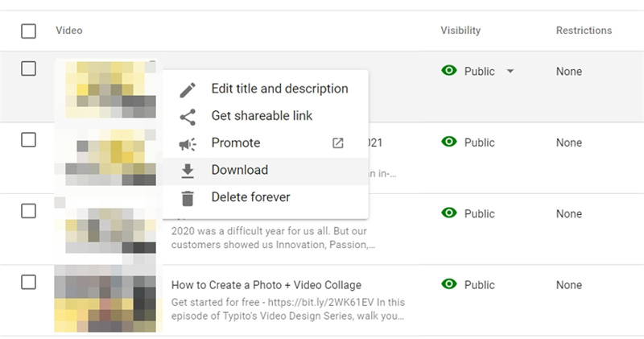This screenshot has height=339, width=644.
Task: Click the Restrictions column header
Action: click(x=584, y=31)
